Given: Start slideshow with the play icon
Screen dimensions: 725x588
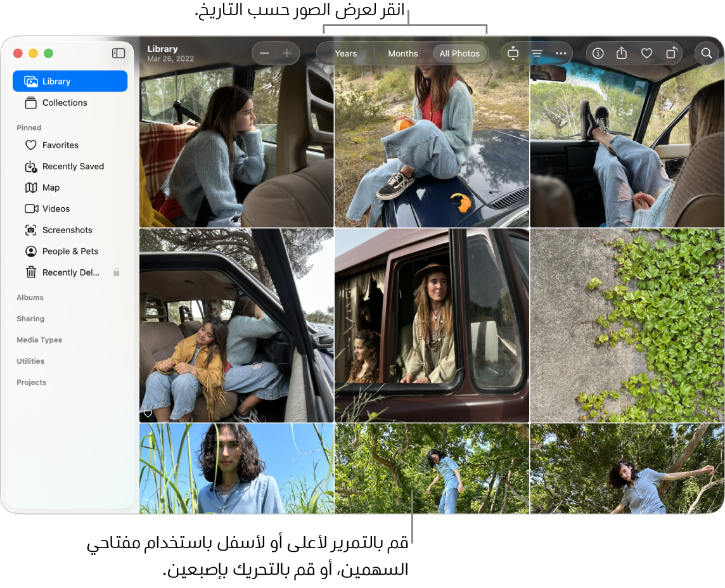Looking at the screenshot, I should 513,54.
